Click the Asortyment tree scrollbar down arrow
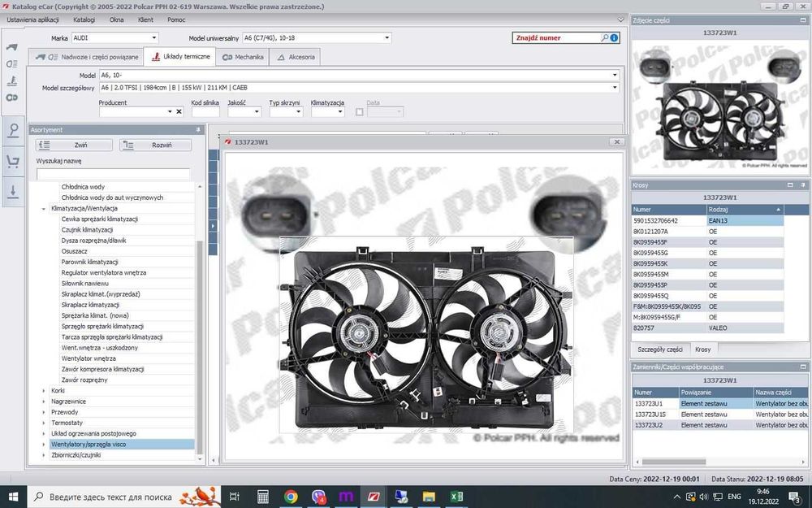This screenshot has width=812, height=508. [201, 459]
